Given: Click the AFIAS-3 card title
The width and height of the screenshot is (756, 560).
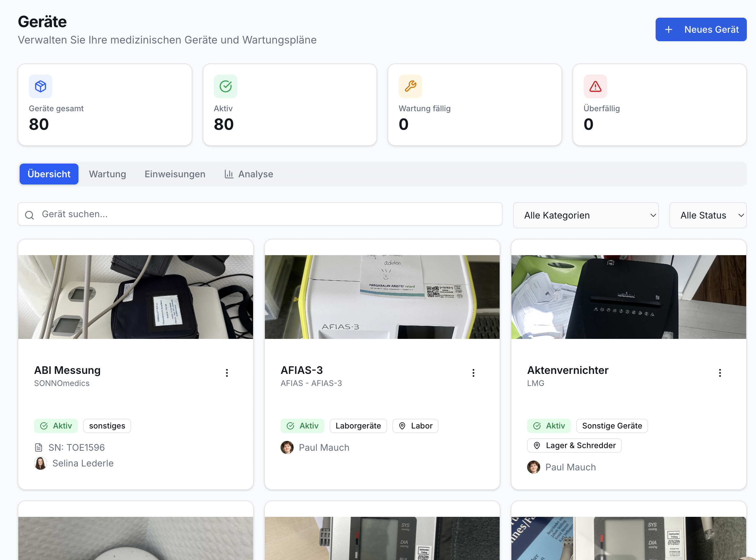Looking at the screenshot, I should tap(301, 370).
